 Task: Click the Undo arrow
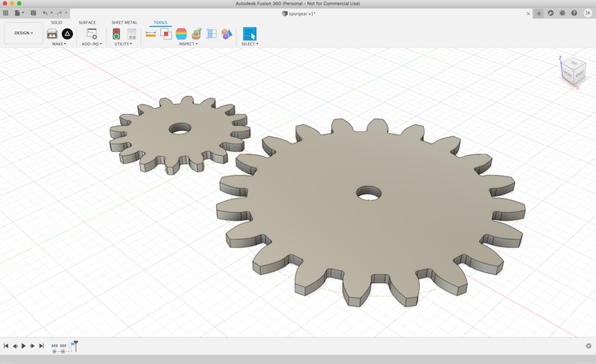(x=45, y=13)
